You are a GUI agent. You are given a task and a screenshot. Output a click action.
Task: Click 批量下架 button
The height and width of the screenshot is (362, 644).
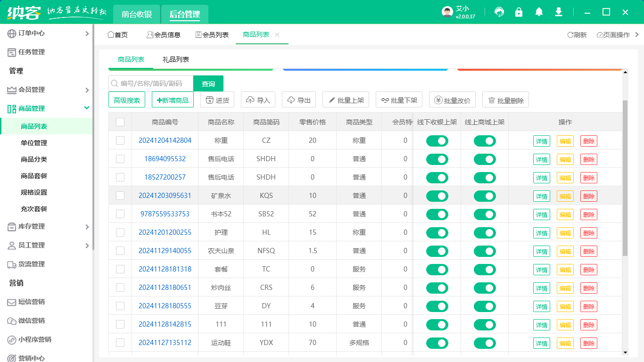(x=399, y=100)
